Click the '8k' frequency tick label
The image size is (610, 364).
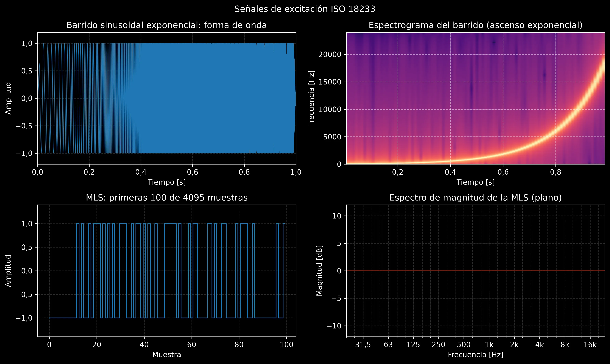pos(565,345)
